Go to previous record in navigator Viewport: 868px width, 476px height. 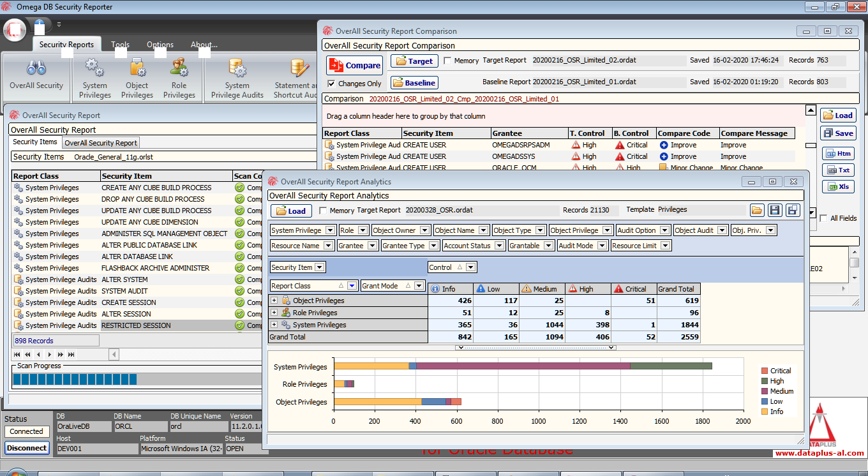pyautogui.click(x=38, y=354)
